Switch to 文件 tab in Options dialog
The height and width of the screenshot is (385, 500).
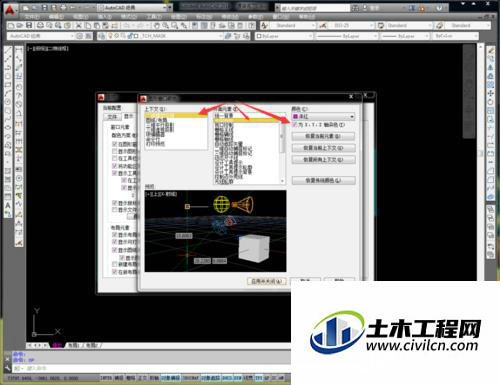112,117
